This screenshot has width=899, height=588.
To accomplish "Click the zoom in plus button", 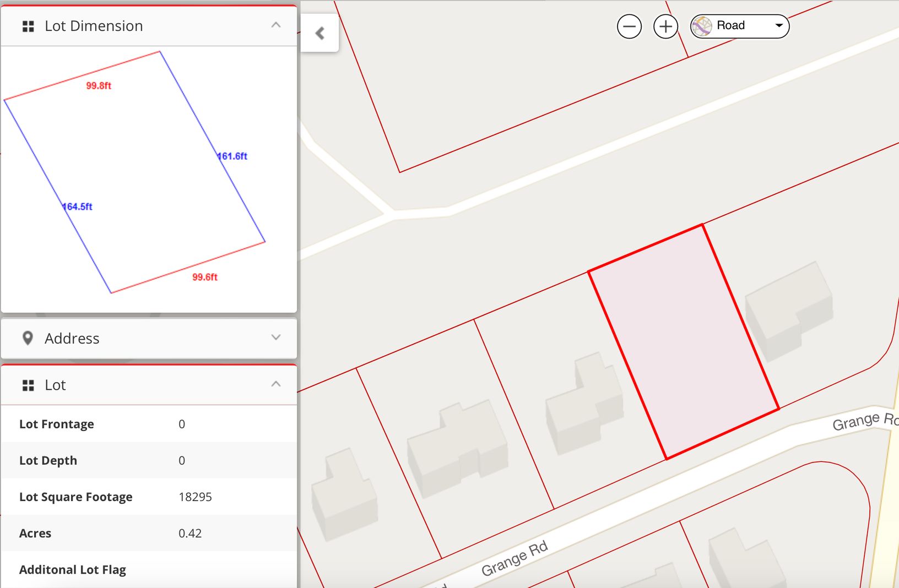I will [665, 26].
